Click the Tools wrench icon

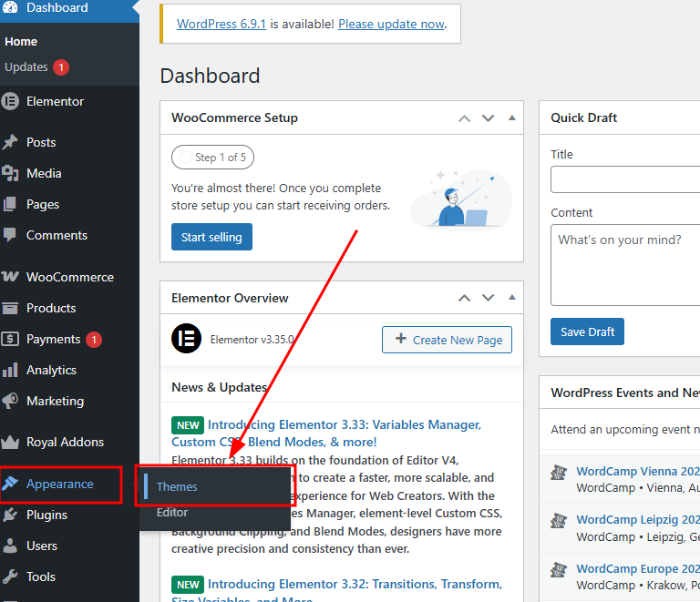tap(10, 576)
